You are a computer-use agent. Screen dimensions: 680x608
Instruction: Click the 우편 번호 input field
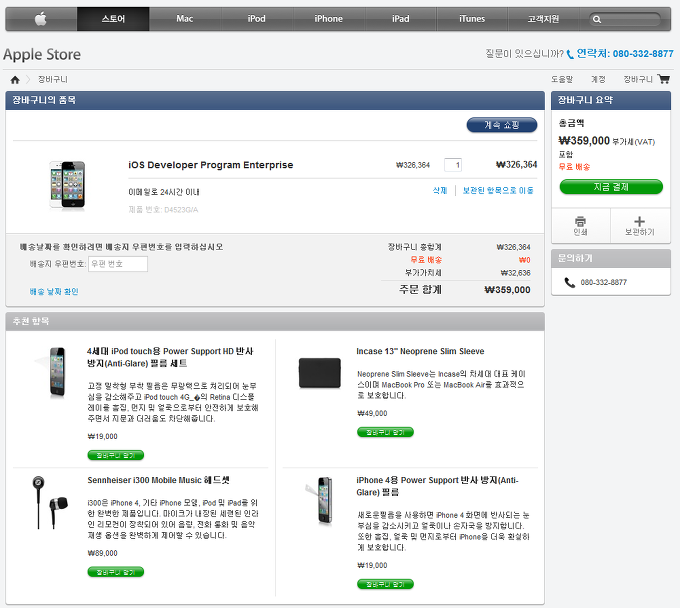pos(118,264)
